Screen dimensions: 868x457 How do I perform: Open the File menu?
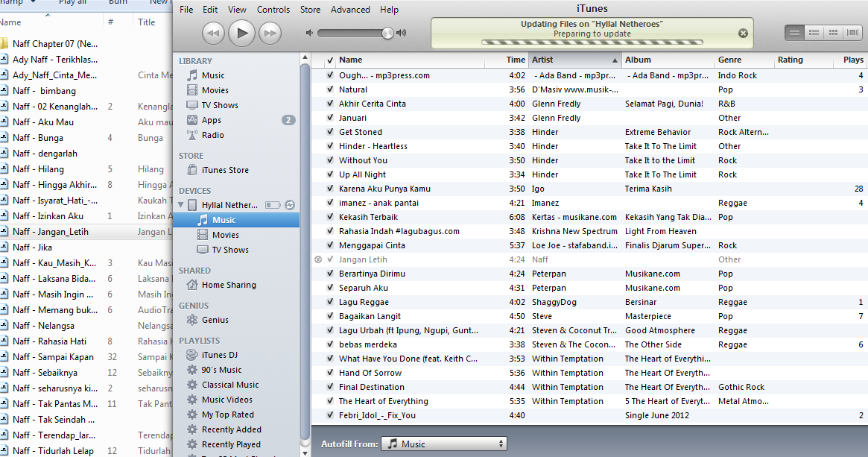pos(186,10)
